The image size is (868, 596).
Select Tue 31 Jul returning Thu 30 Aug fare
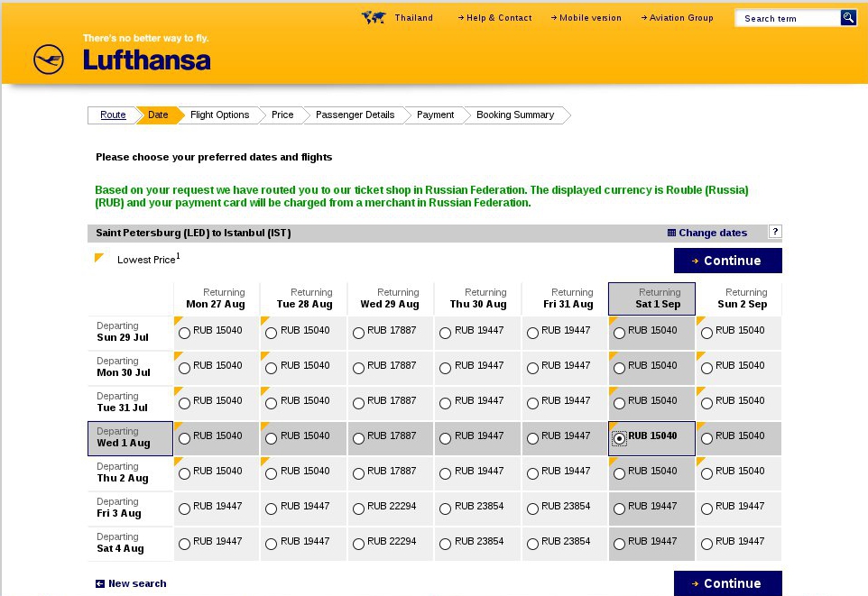click(445, 403)
